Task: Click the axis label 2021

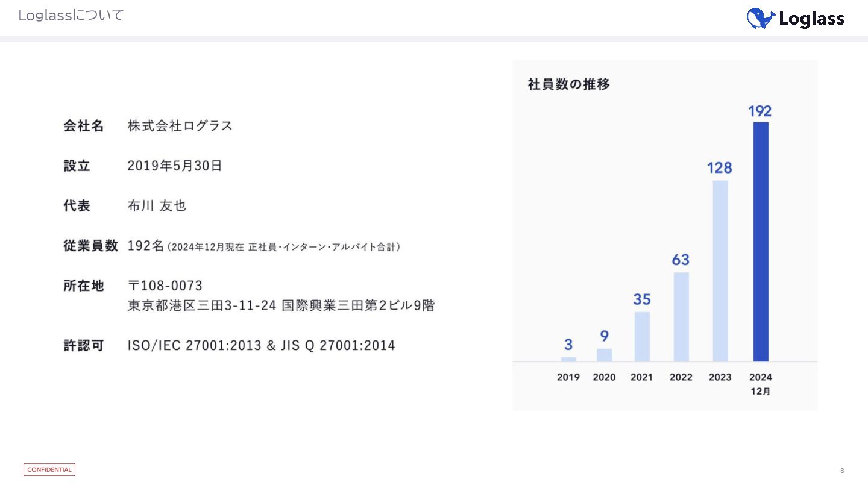Action: tap(642, 377)
